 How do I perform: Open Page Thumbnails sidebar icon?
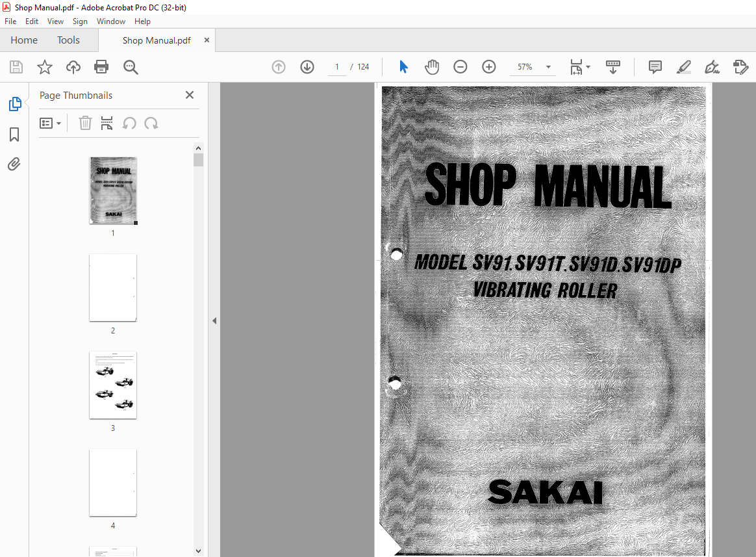pyautogui.click(x=14, y=104)
